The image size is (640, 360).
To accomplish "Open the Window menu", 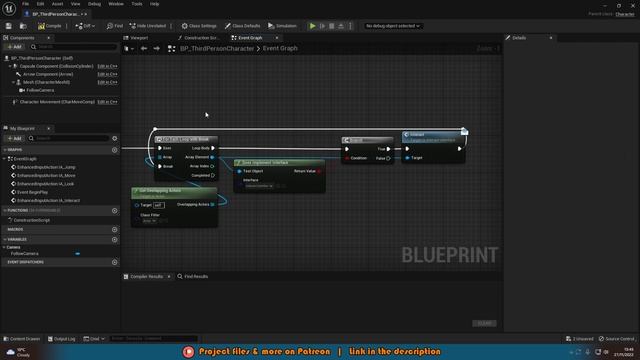I will [x=116, y=4].
